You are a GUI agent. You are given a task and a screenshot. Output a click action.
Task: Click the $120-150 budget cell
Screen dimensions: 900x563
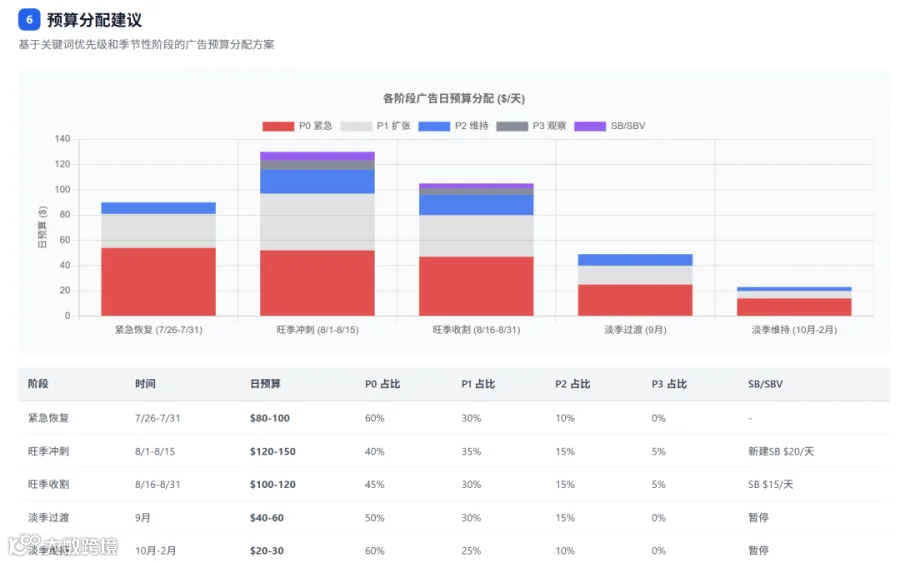pyautogui.click(x=273, y=452)
